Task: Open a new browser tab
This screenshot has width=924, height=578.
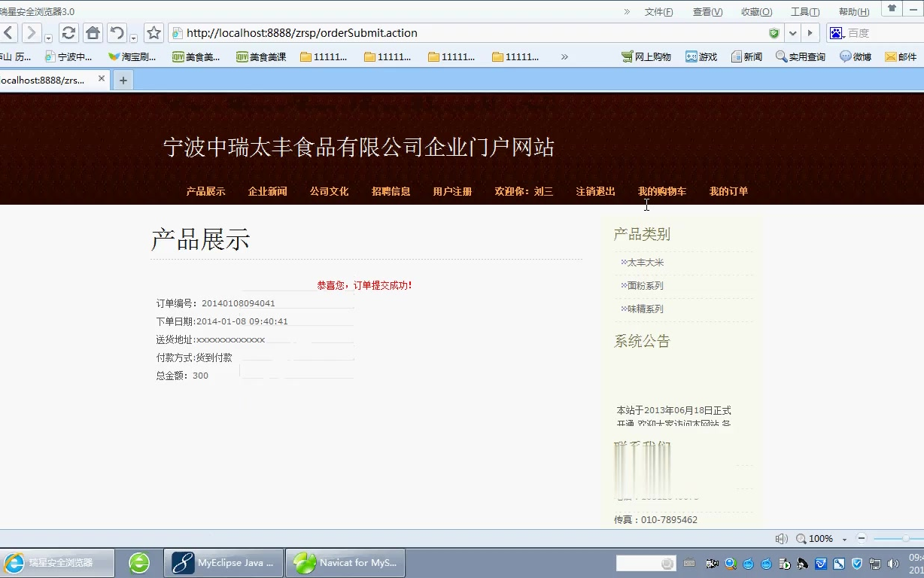Action: tap(123, 78)
